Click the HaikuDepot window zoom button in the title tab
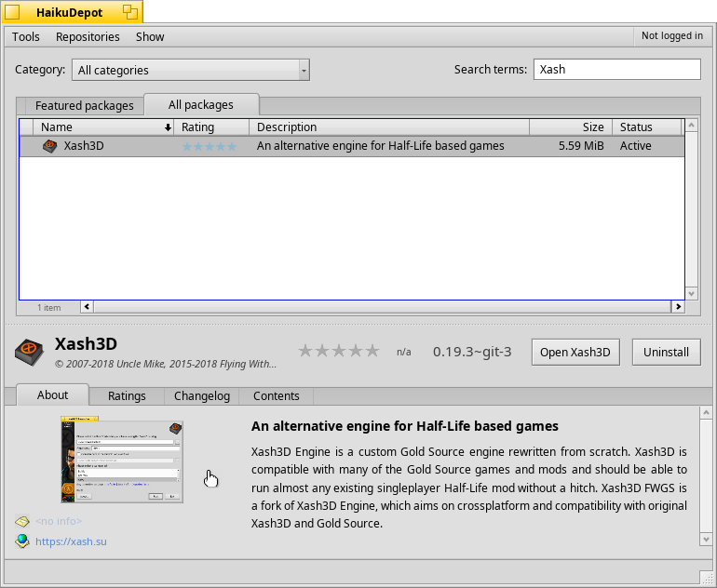The image size is (717, 588). (130, 12)
